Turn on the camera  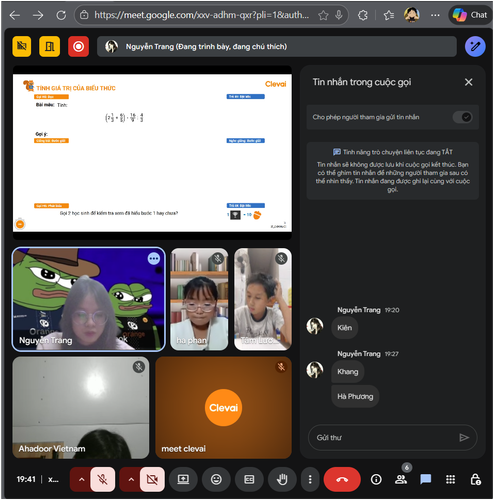(x=152, y=479)
